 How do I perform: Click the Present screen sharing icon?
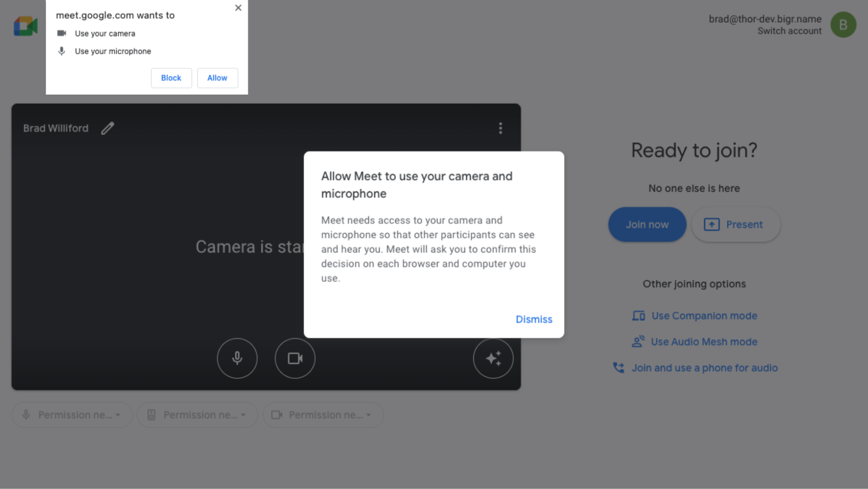[712, 224]
